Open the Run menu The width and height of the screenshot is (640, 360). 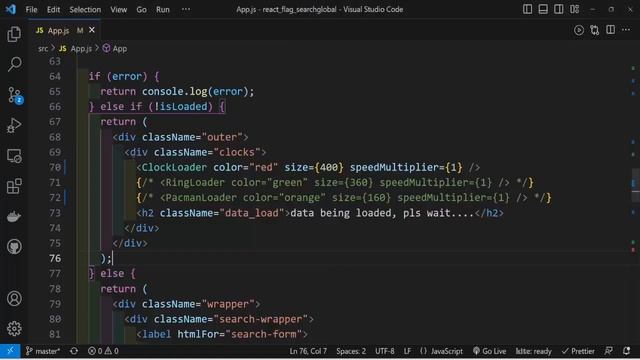[162, 9]
